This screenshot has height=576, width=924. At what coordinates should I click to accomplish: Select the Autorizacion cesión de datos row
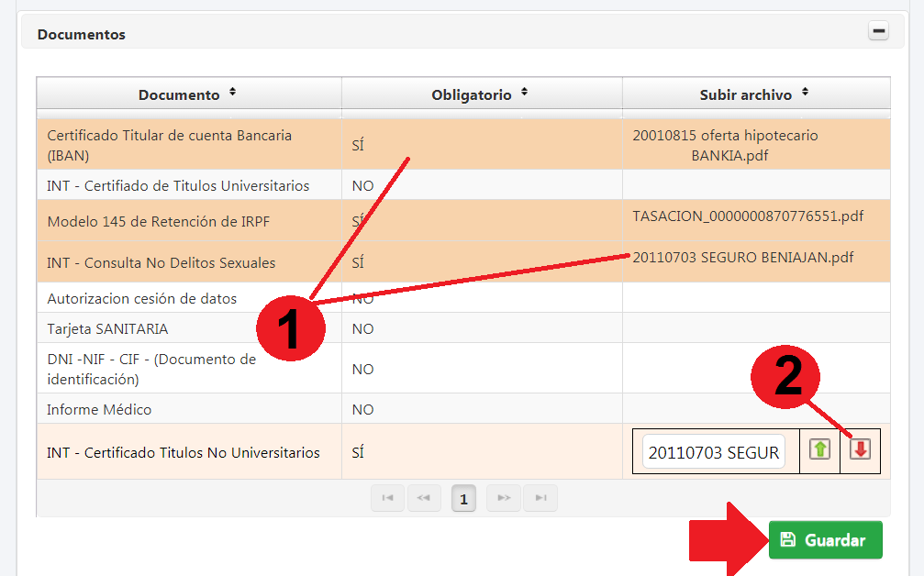point(141,298)
